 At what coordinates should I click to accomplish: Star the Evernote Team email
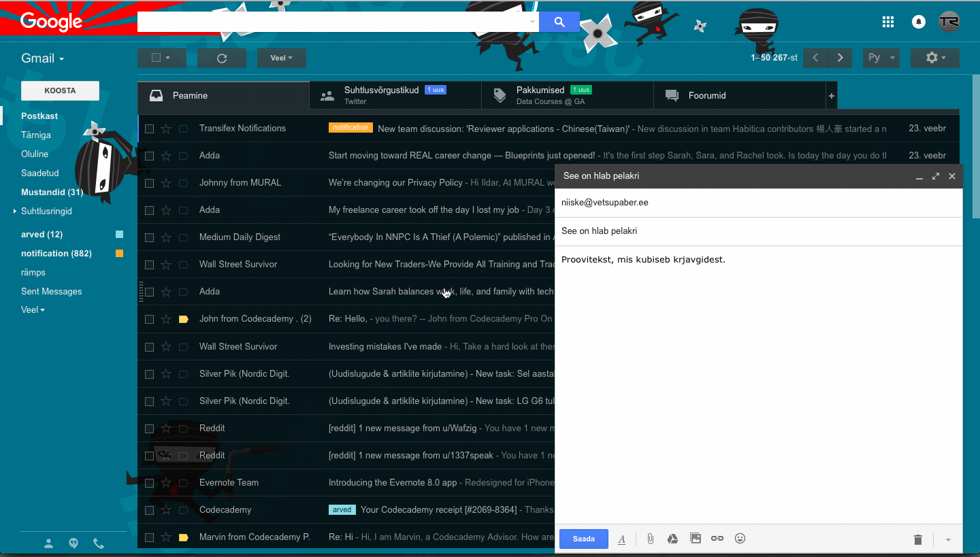point(166,483)
